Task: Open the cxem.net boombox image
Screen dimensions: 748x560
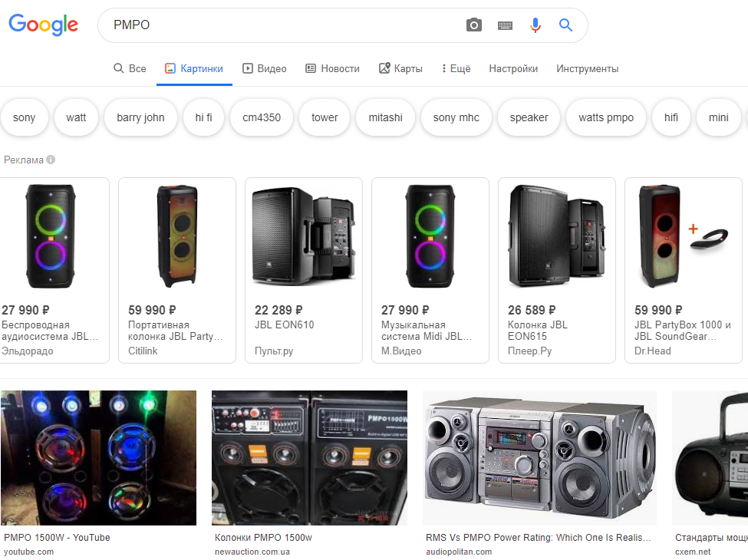Action: pos(710,458)
